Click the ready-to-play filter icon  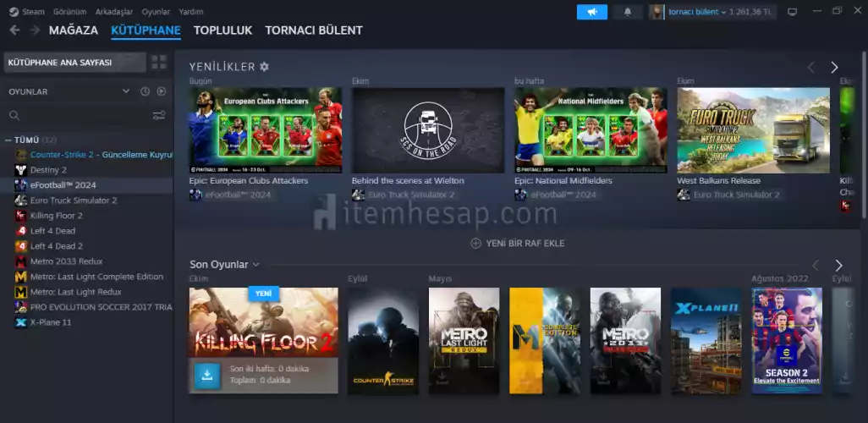[x=161, y=91]
